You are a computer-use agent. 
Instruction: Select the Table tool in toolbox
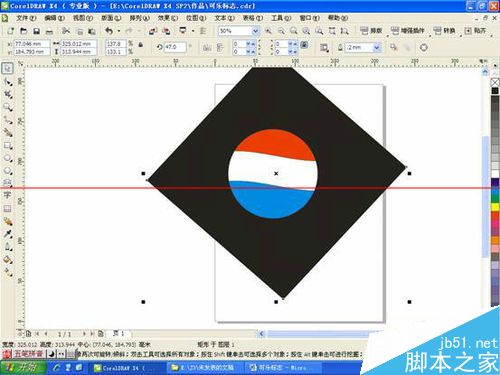point(7,209)
